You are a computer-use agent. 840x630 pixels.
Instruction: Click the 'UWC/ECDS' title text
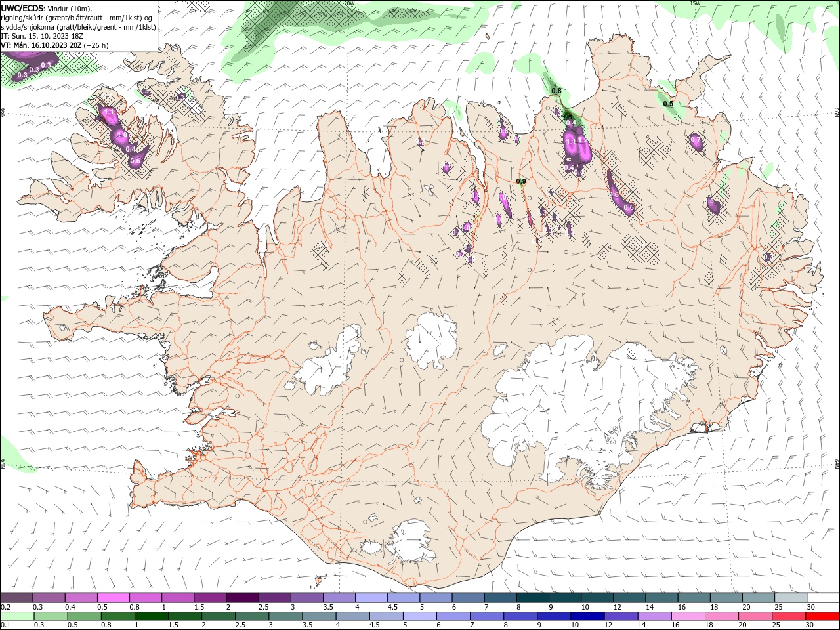(22, 8)
